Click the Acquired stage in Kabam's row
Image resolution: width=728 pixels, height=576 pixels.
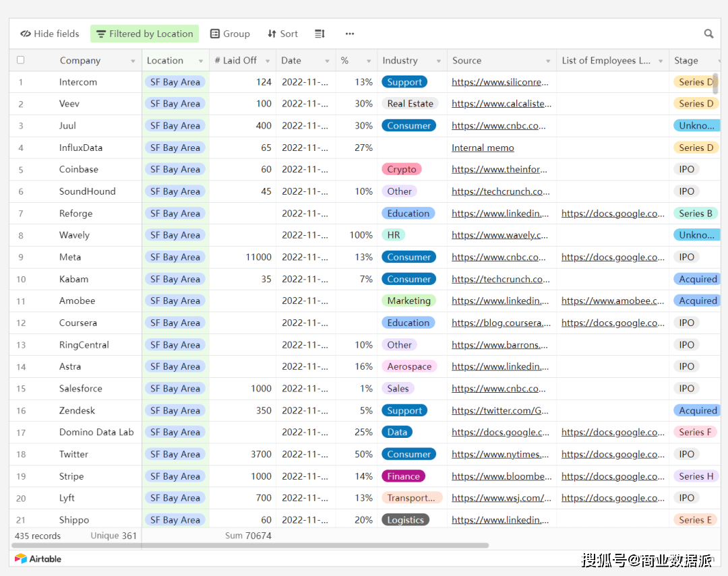point(698,279)
